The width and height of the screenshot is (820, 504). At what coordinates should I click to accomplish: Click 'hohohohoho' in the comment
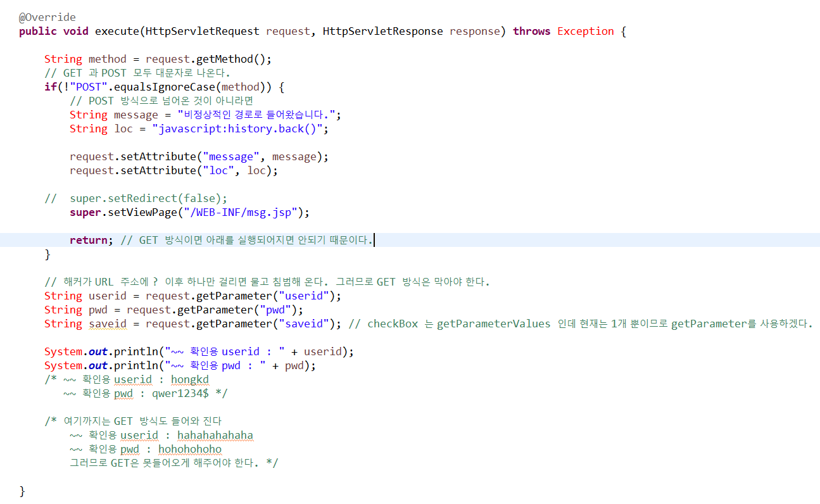(x=190, y=449)
